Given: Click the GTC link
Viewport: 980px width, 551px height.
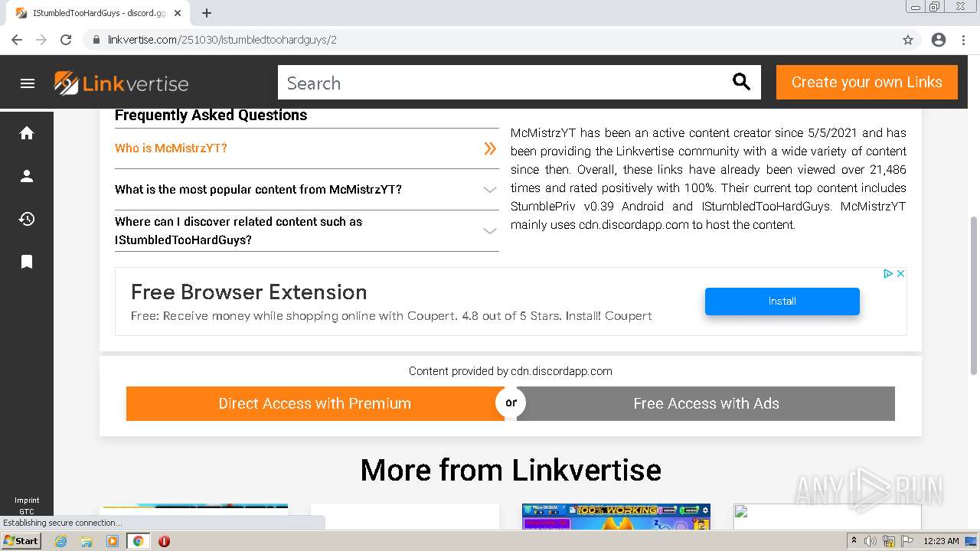Looking at the screenshot, I should 27,512.
